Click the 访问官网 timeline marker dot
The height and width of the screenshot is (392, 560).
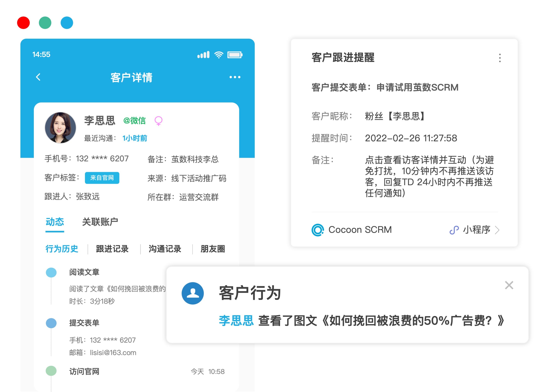[x=51, y=371]
